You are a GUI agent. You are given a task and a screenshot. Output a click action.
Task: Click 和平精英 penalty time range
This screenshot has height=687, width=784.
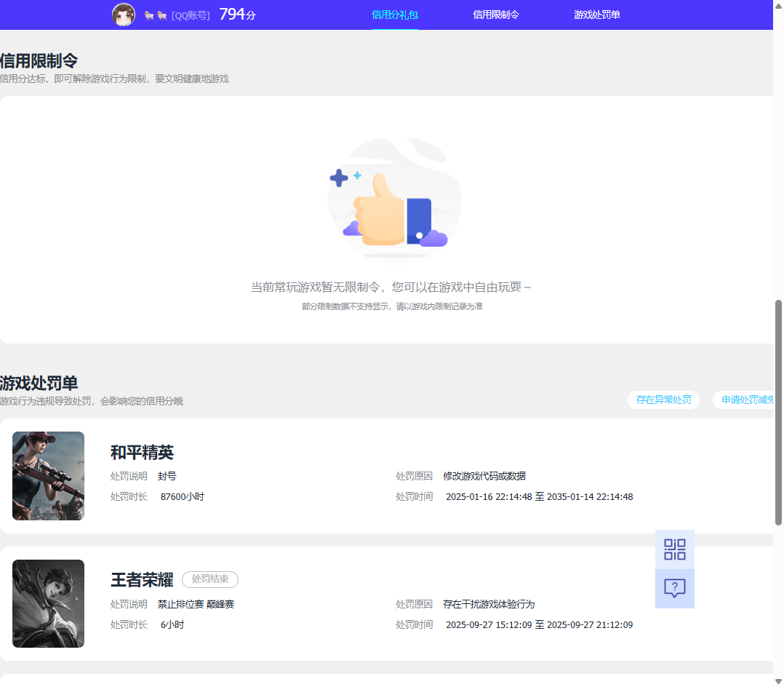pyautogui.click(x=540, y=497)
